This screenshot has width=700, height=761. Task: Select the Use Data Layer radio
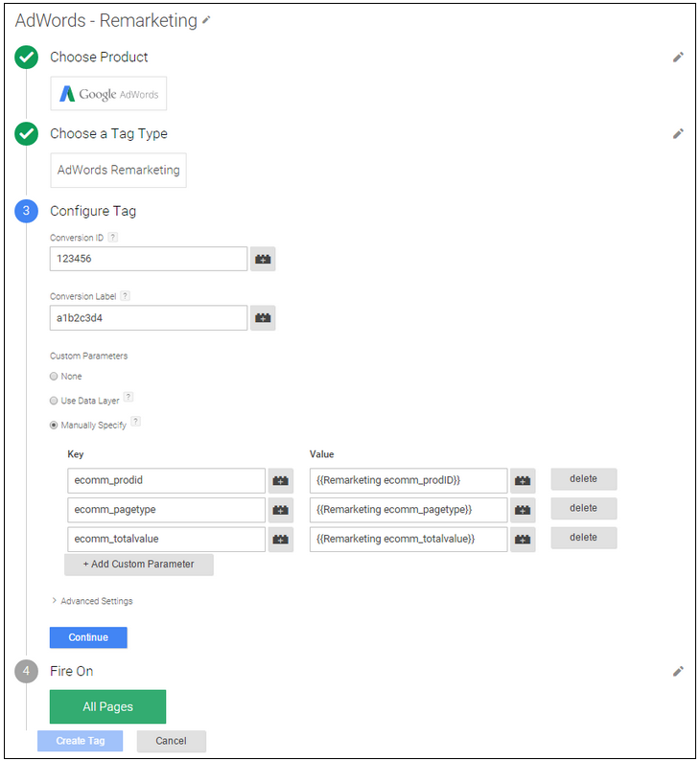pyautogui.click(x=54, y=401)
